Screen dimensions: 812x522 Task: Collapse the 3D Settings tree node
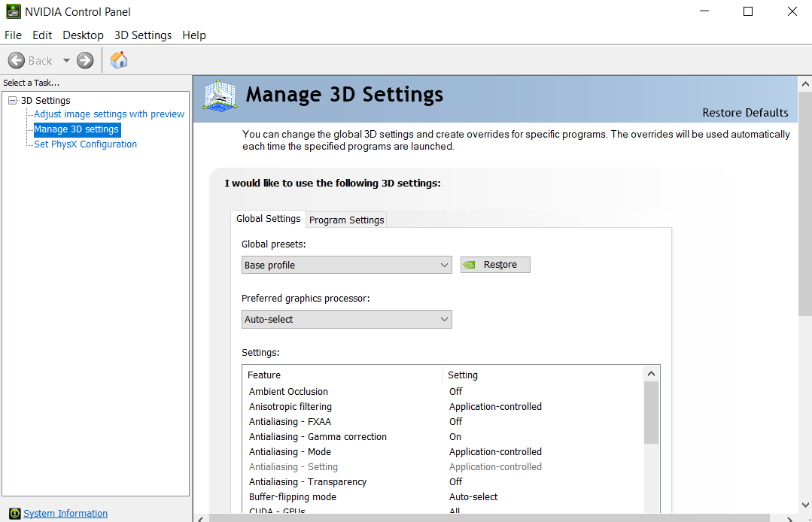(13, 100)
